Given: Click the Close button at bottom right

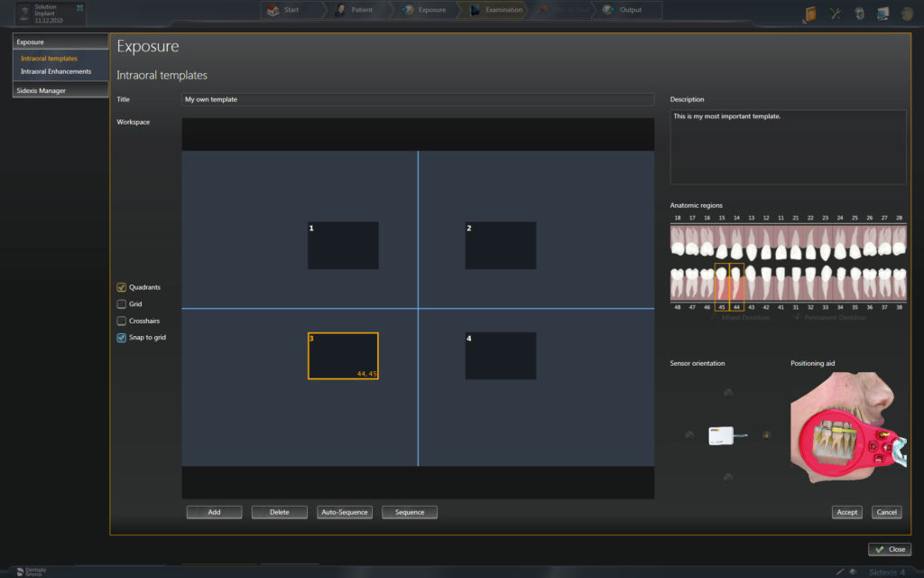Looking at the screenshot, I should 891,549.
